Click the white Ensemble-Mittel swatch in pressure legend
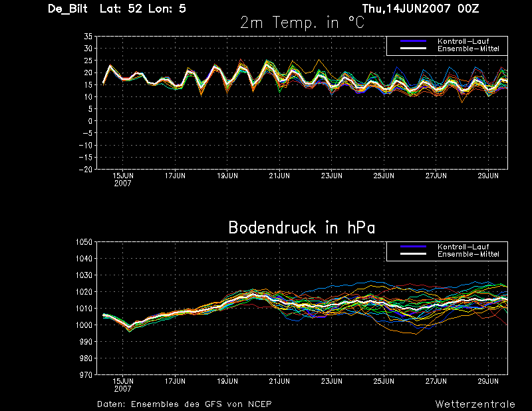 point(413,254)
